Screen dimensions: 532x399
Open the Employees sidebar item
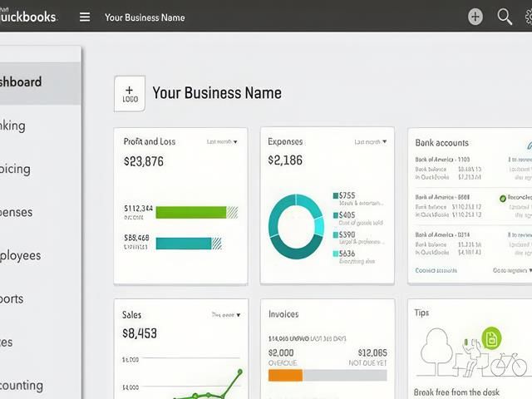click(20, 255)
